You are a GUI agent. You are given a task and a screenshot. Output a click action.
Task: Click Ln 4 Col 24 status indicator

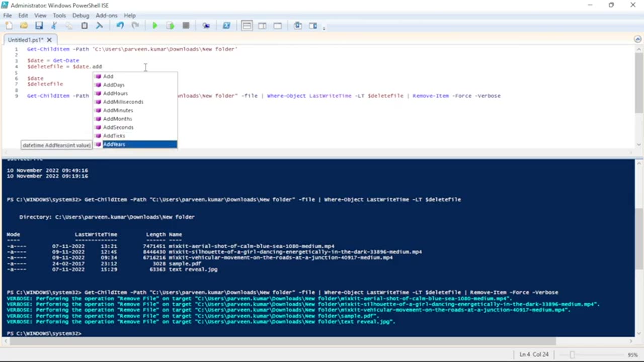tap(534, 354)
